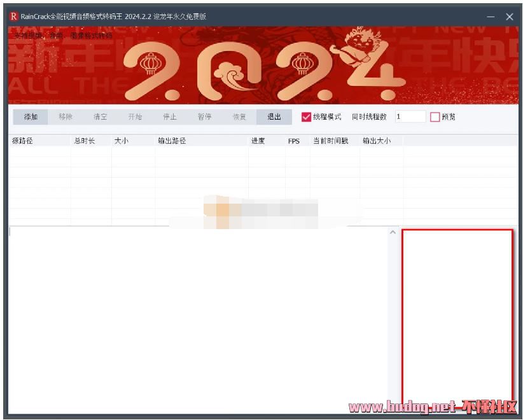523x420 pixels.
Task: Click the 退出 (Exit) button
Action: [274, 116]
